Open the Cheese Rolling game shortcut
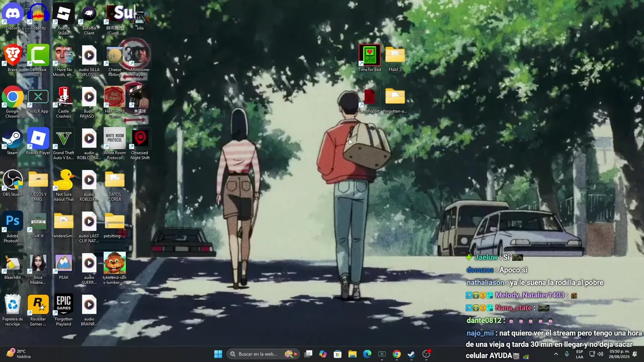Screen dimensions: 644x362 tap(115, 61)
